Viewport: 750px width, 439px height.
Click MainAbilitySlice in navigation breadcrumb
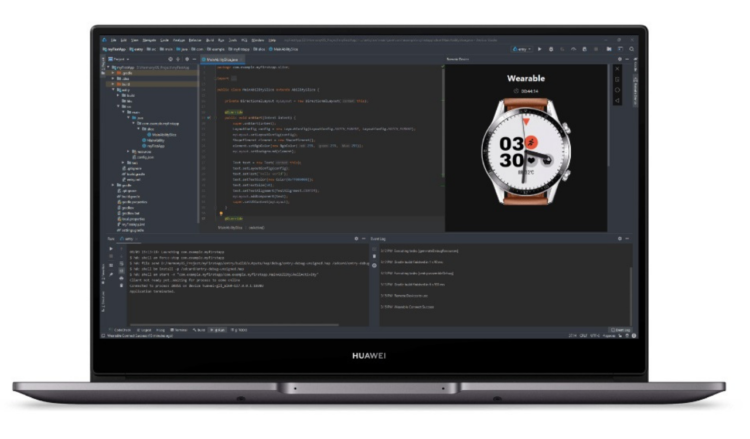pos(283,49)
